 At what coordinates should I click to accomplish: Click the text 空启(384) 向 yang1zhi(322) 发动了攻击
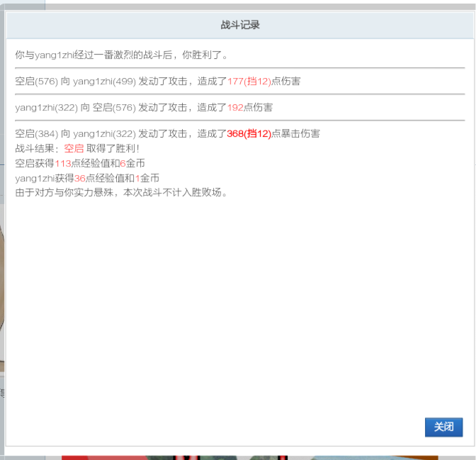101,134
